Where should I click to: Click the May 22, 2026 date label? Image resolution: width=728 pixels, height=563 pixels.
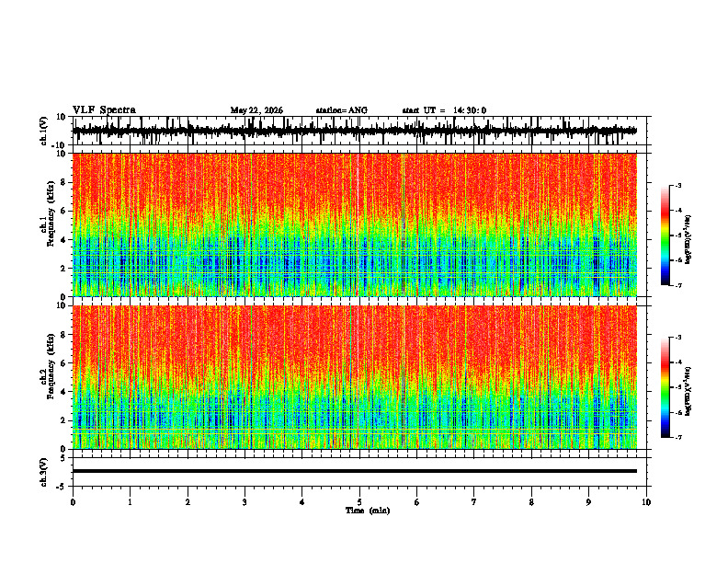[256, 110]
